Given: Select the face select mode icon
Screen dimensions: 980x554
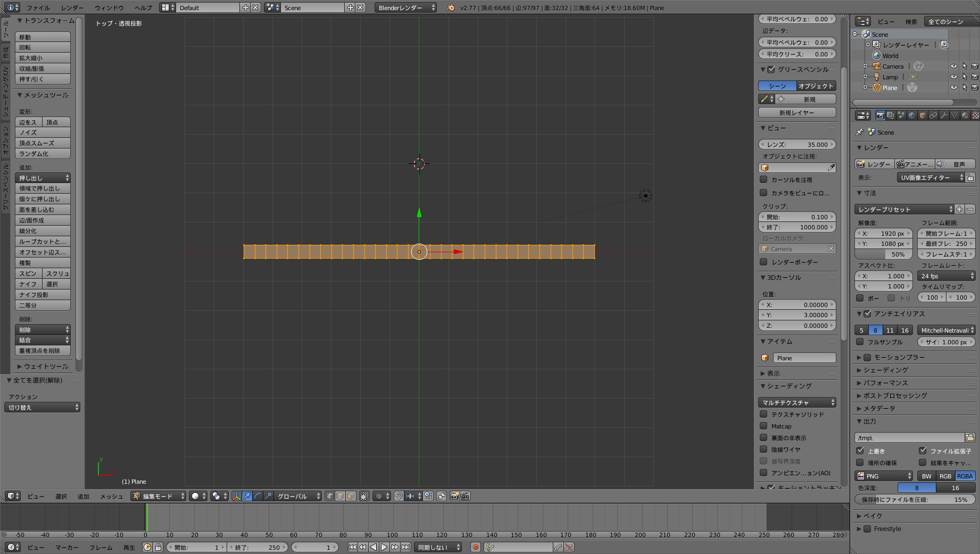Looking at the screenshot, I should click(351, 496).
